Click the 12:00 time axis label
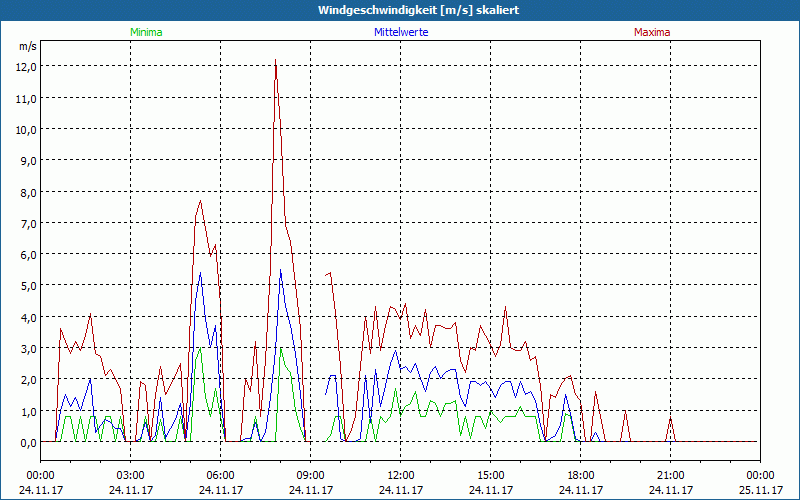 tap(401, 476)
